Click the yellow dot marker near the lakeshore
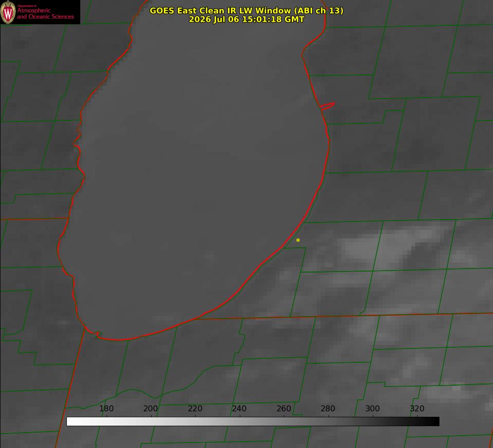The width and height of the screenshot is (493, 448). click(298, 240)
